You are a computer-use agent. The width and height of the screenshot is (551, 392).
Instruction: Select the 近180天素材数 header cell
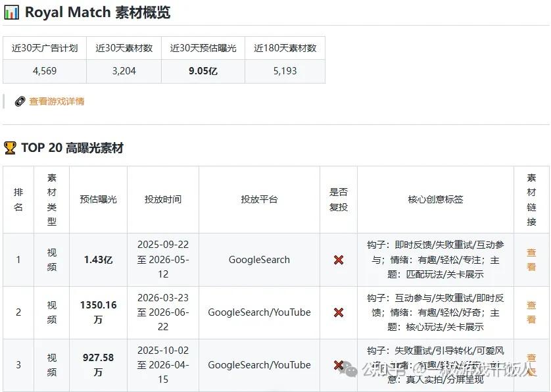point(285,48)
